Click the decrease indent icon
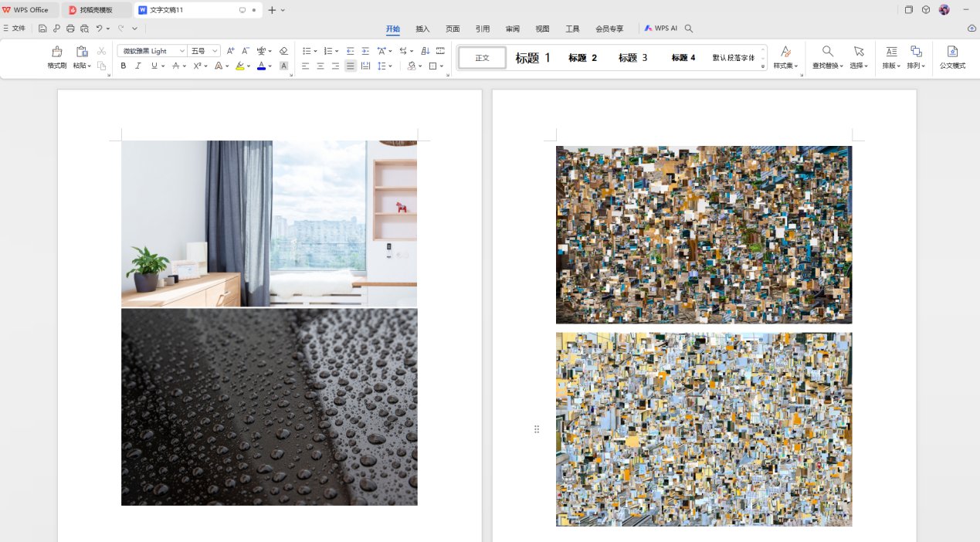This screenshot has width=980, height=542. [x=351, y=51]
